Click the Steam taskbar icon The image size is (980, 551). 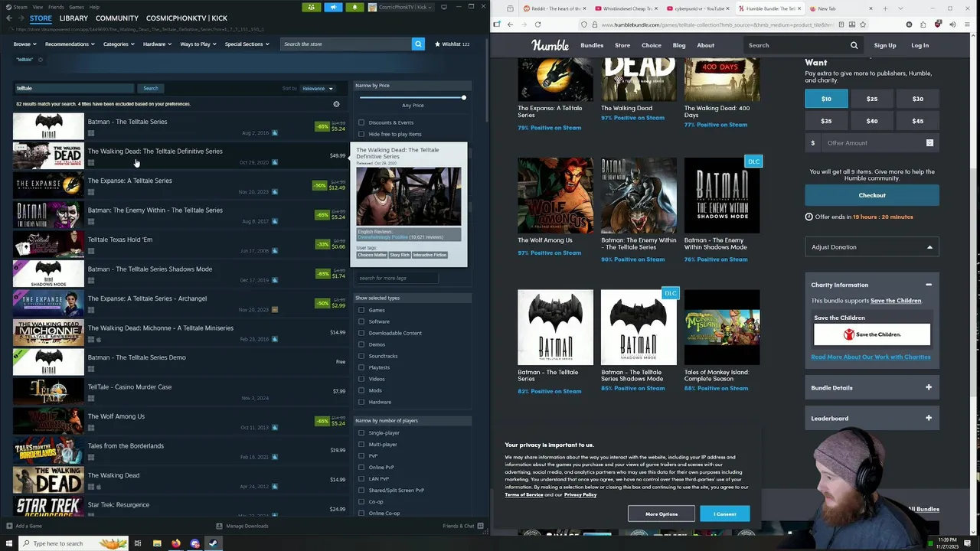coord(213,543)
